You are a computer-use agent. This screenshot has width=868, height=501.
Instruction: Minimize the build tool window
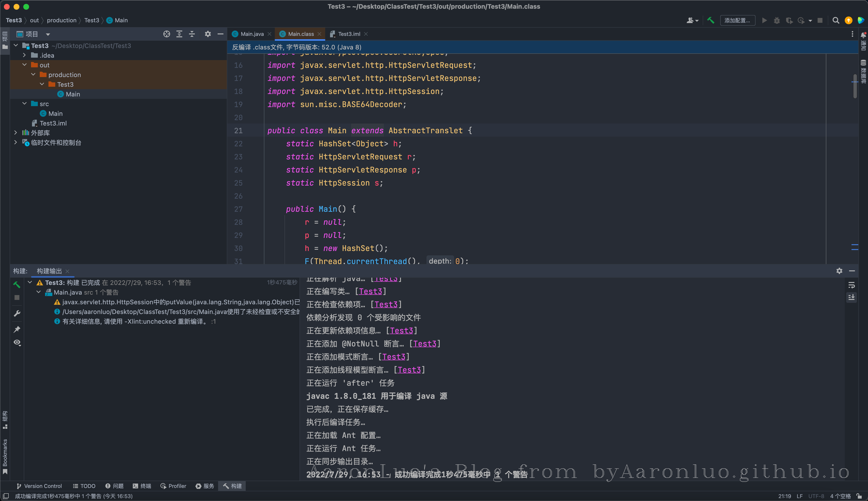coord(852,271)
